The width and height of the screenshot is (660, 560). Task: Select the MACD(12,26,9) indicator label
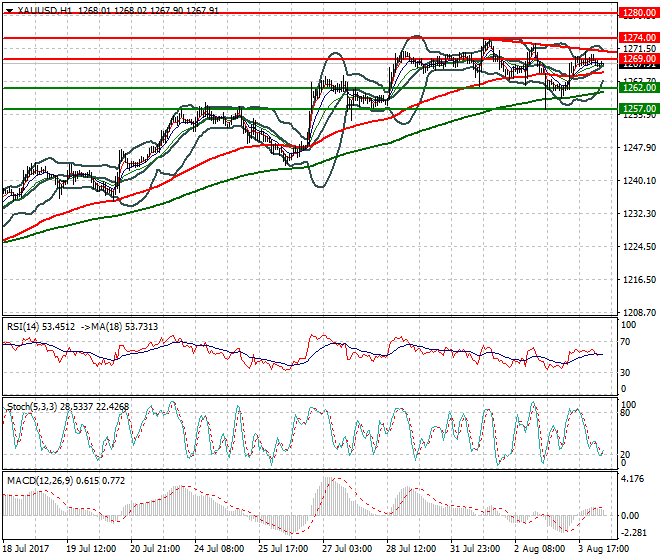(x=40, y=481)
